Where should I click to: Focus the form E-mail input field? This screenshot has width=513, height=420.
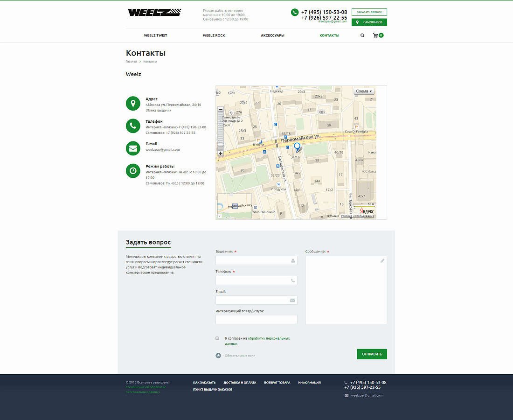(x=256, y=300)
